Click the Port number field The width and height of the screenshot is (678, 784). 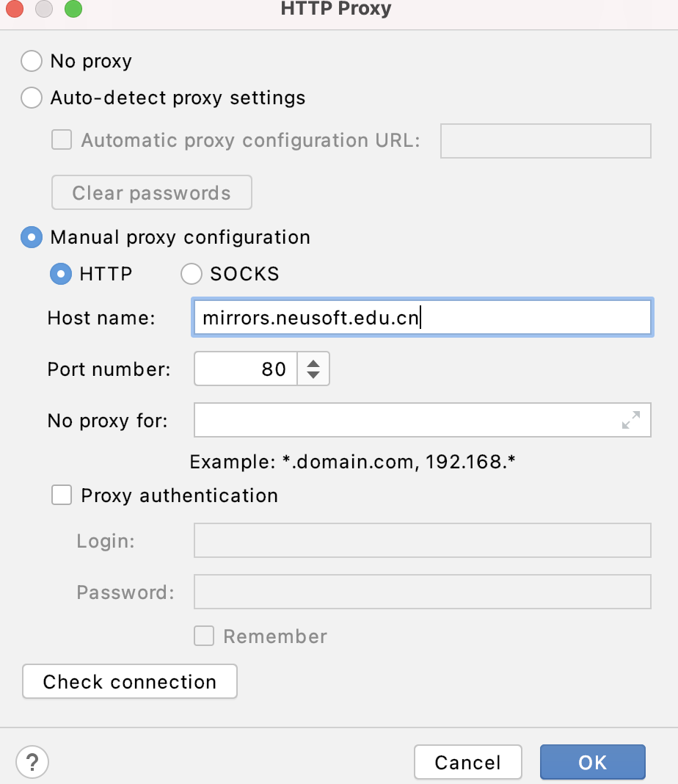click(246, 369)
